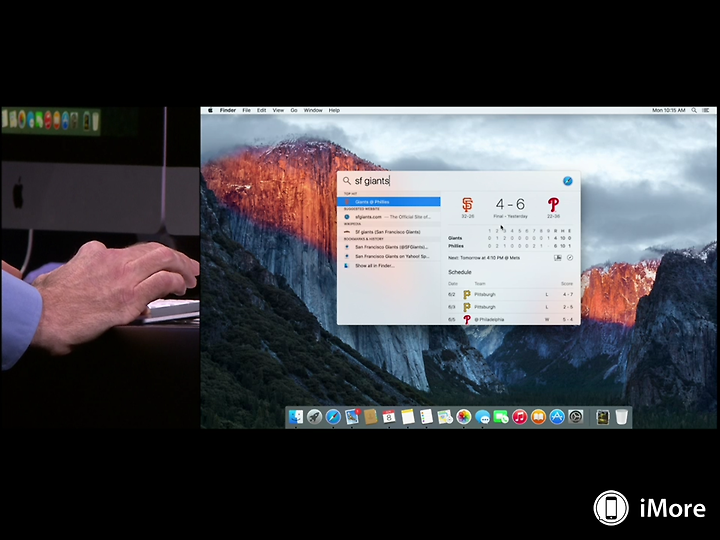The height and width of the screenshot is (540, 720).
Task: Click SF Giants team logo
Action: (x=467, y=204)
